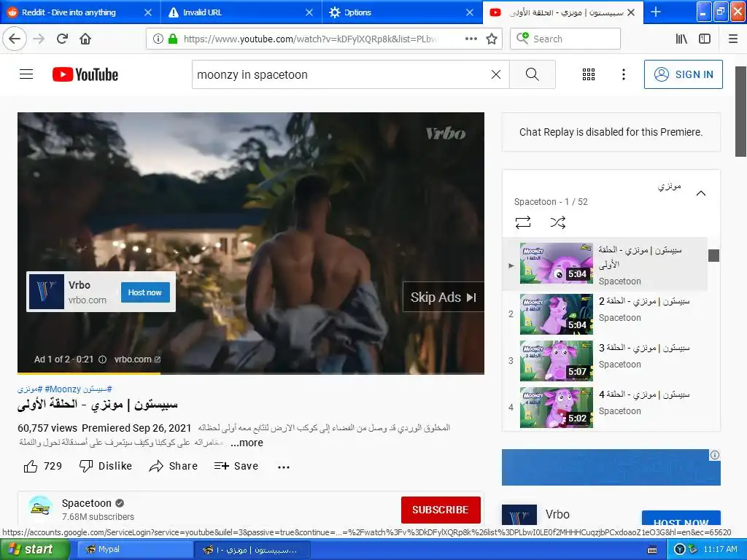Open YouTube apps grid

(589, 74)
